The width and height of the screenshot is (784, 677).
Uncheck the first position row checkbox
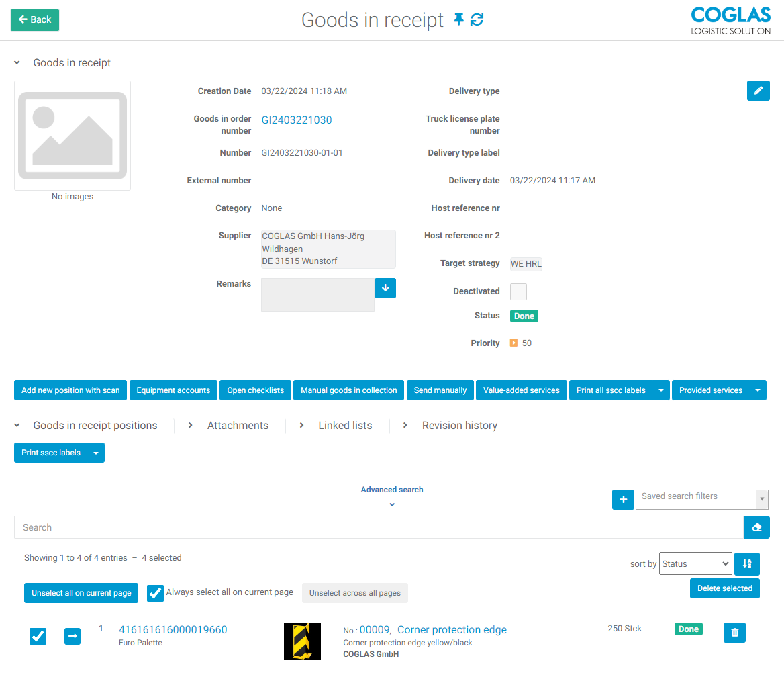[38, 636]
